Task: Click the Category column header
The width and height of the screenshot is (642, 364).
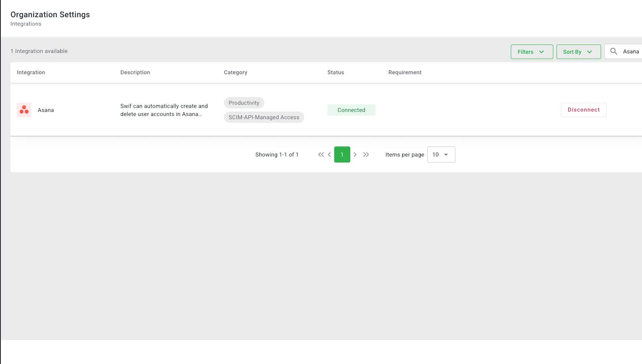Action: click(235, 73)
